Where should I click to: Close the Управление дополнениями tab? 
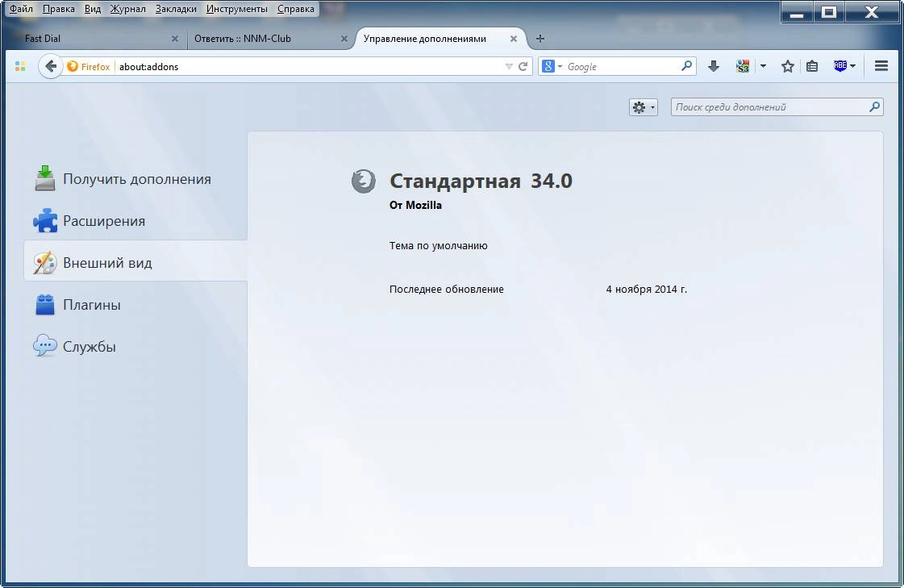[x=513, y=39]
